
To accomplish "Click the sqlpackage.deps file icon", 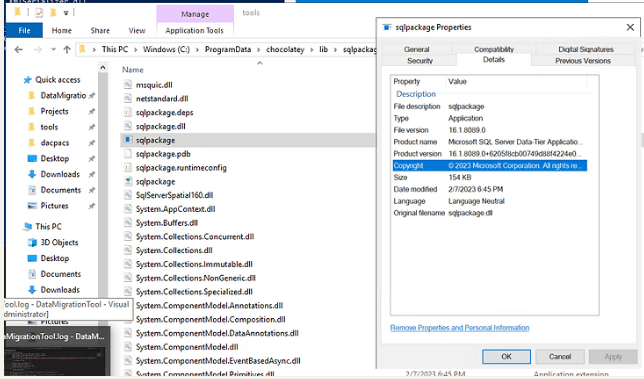I will [128, 112].
